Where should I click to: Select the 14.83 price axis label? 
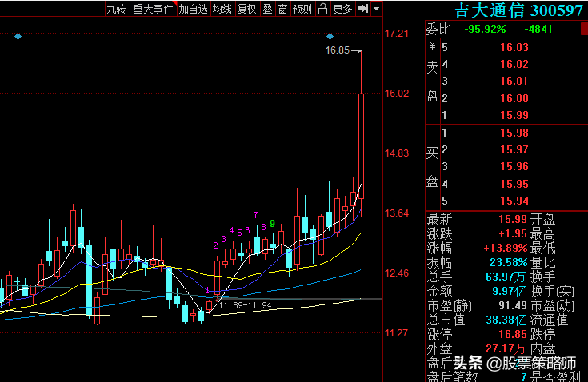click(396, 153)
